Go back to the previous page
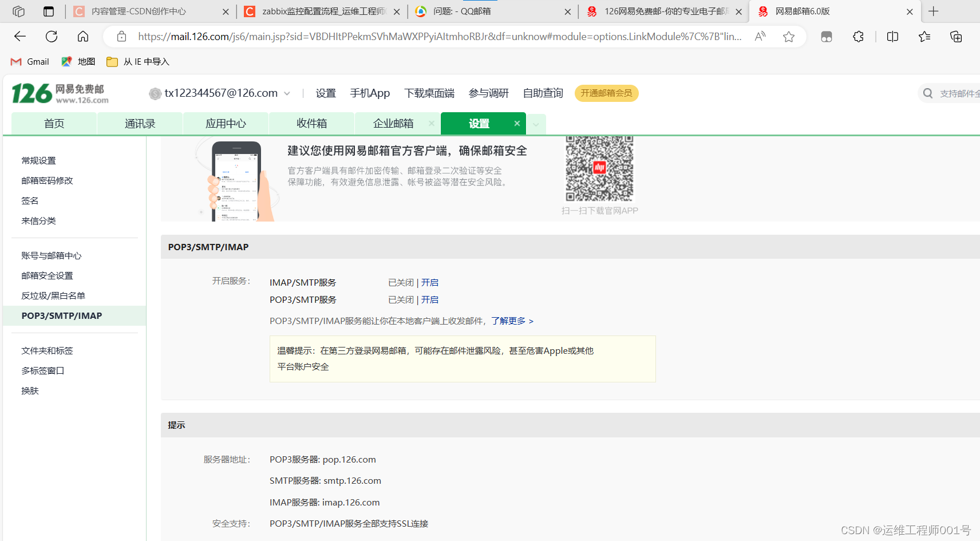 coord(20,37)
